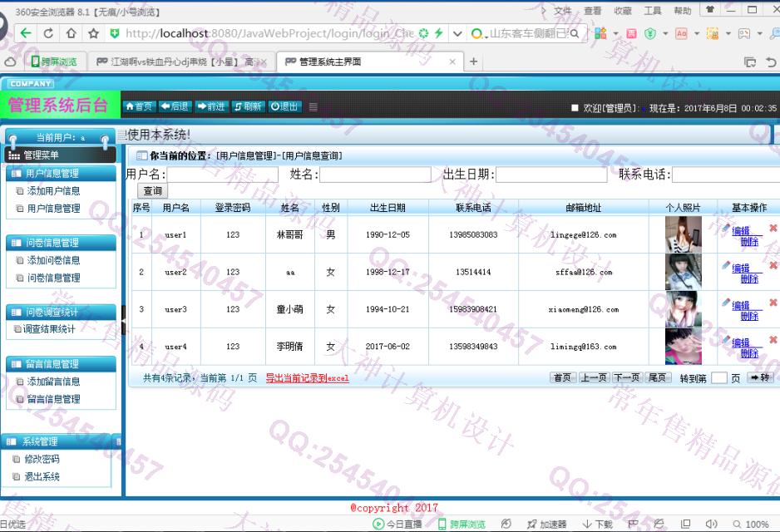Click 下载 in the status bar

coord(597,524)
